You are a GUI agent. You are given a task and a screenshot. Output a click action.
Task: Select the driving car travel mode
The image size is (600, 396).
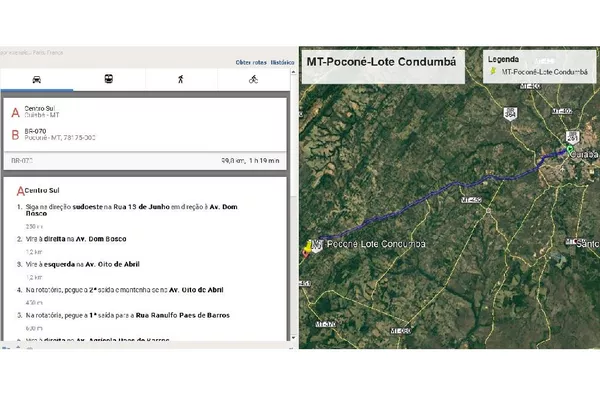click(37, 80)
